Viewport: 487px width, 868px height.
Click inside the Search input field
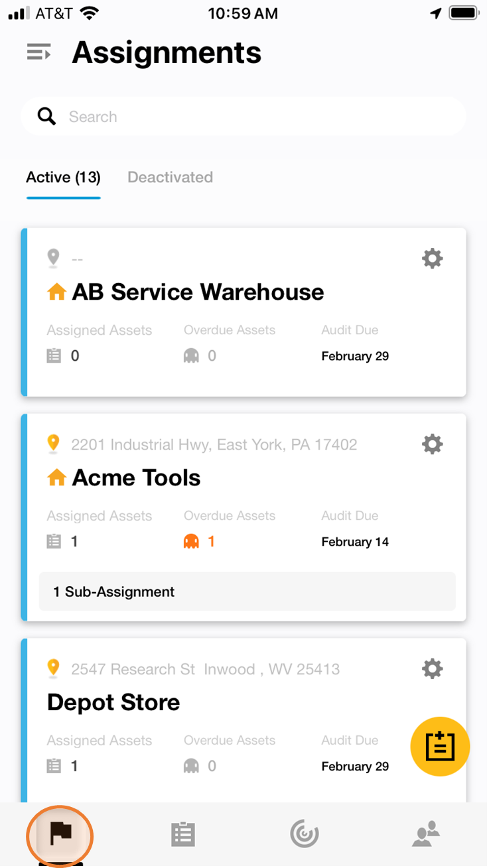[x=199, y=116]
